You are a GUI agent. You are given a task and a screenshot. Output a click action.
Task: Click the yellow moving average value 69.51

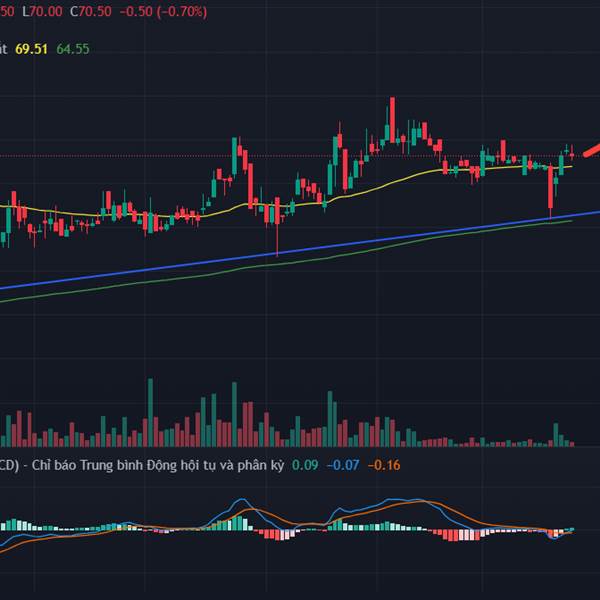pos(31,49)
